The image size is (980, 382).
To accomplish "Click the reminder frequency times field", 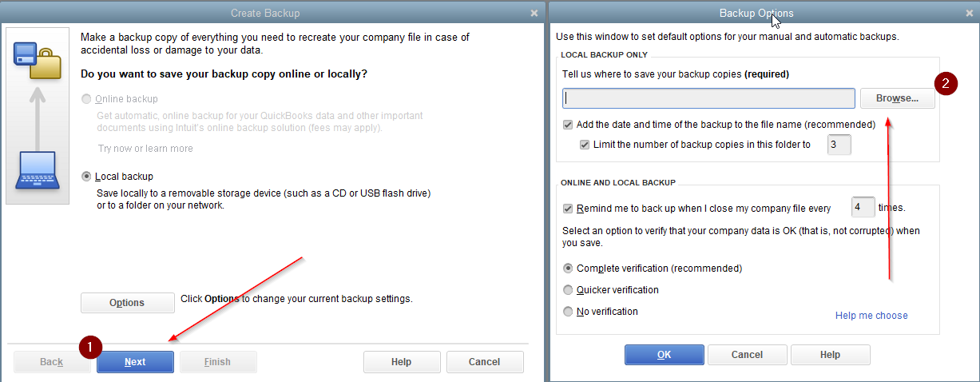I will pyautogui.click(x=863, y=207).
